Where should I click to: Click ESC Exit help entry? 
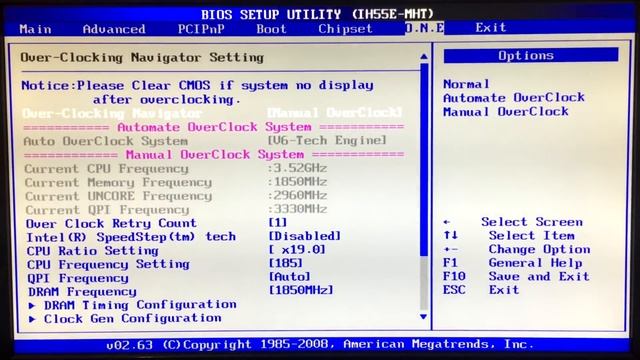tap(481, 290)
